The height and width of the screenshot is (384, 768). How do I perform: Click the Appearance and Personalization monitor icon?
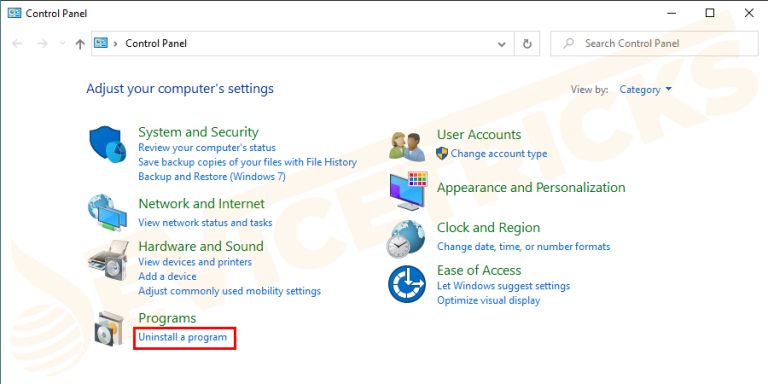point(408,191)
